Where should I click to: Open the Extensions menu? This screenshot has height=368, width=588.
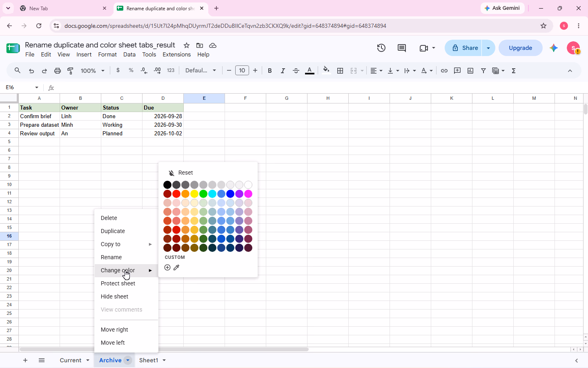[176, 54]
